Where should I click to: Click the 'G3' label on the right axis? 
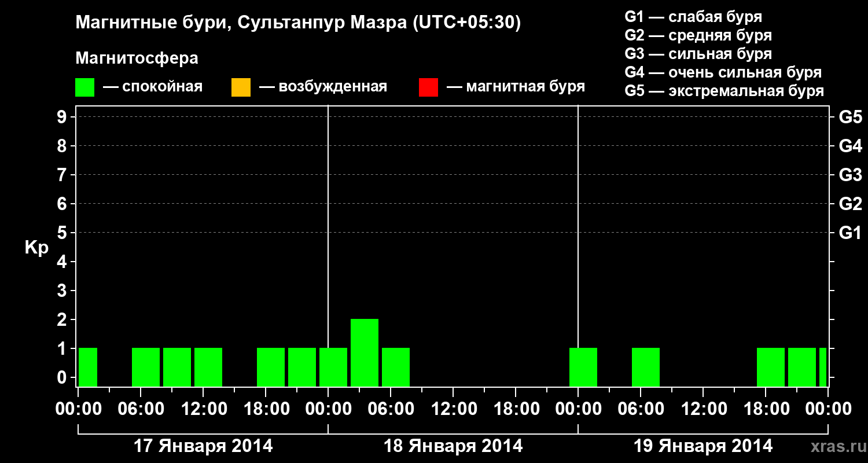coord(850,175)
